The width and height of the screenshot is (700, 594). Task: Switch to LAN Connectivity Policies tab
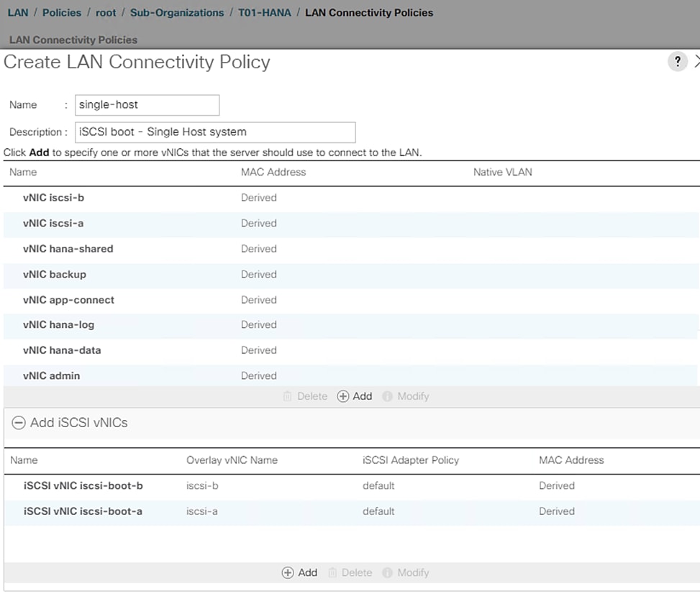pos(73,40)
